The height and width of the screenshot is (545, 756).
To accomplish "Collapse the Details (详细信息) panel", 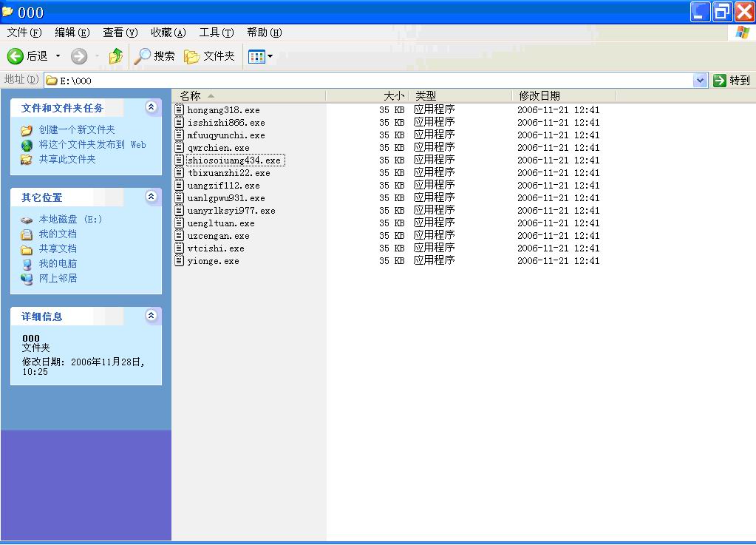I will click(x=151, y=316).
